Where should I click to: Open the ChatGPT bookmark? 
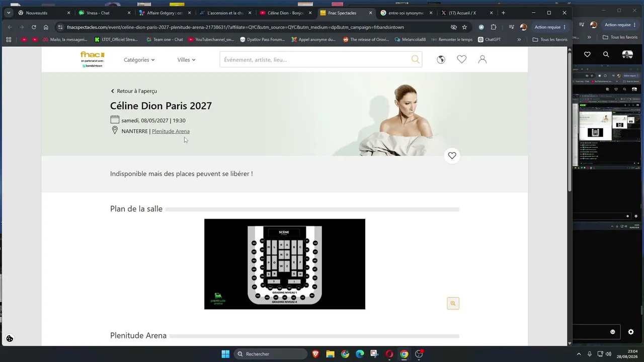[489, 39]
